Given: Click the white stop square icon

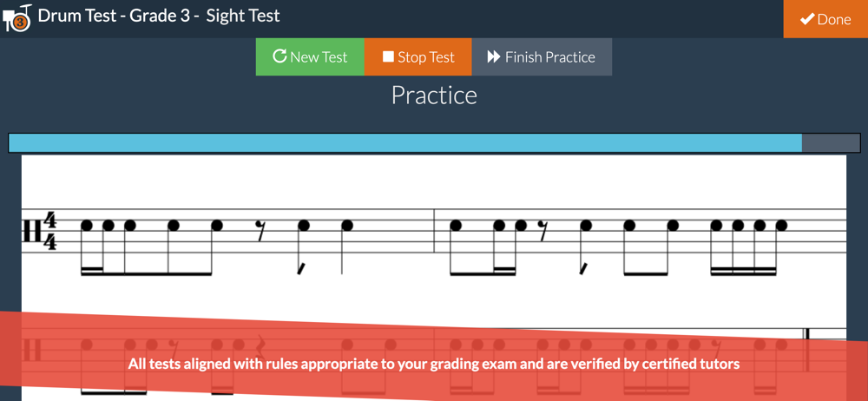Looking at the screenshot, I should (387, 56).
